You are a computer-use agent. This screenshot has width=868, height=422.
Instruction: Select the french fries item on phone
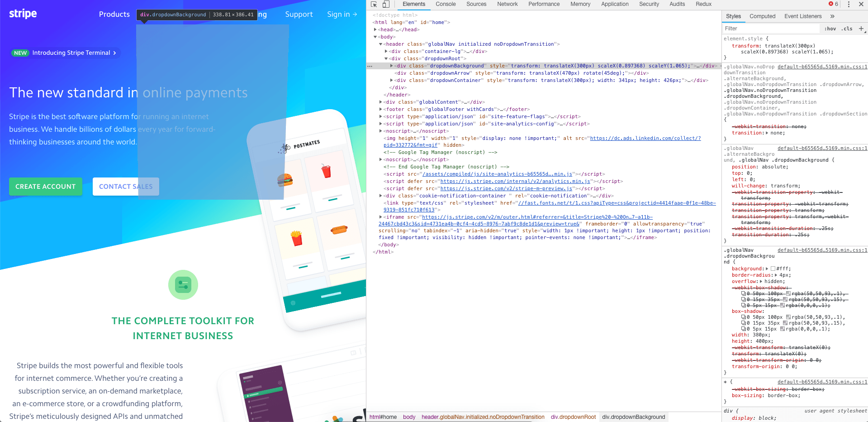296,238
